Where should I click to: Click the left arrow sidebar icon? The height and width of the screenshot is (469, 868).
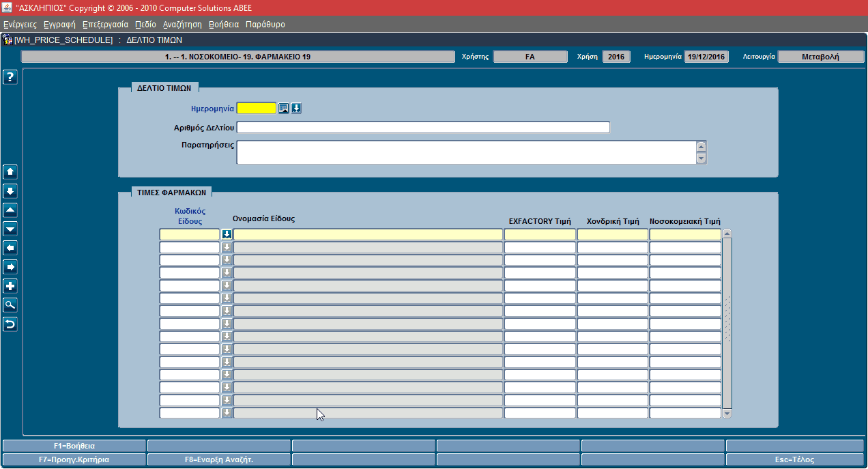(x=10, y=248)
